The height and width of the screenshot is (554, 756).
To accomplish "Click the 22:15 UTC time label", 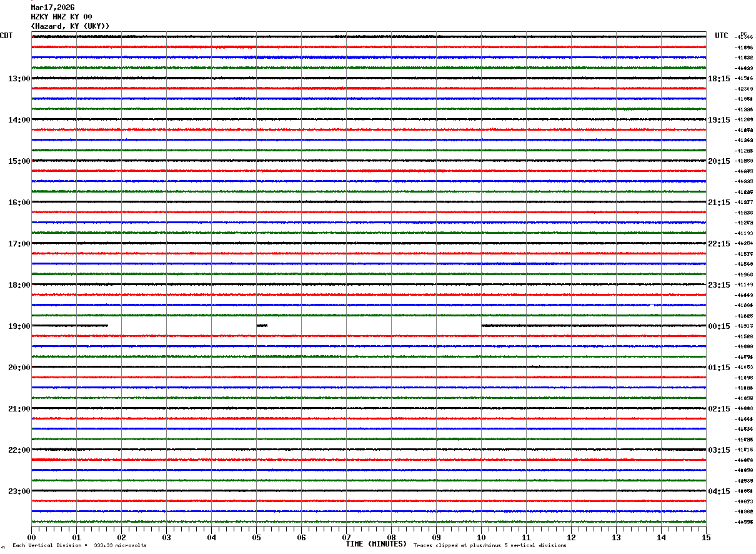I will 719,244.
